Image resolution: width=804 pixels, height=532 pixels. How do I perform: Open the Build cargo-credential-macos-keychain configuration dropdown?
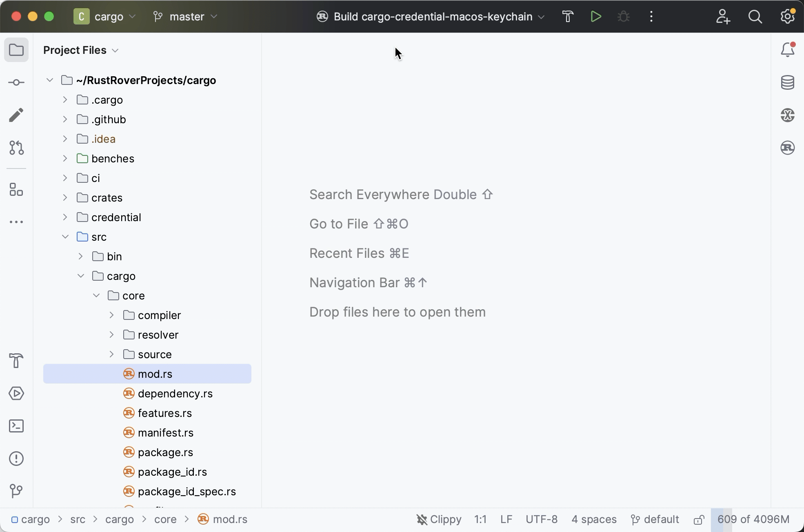point(431,16)
